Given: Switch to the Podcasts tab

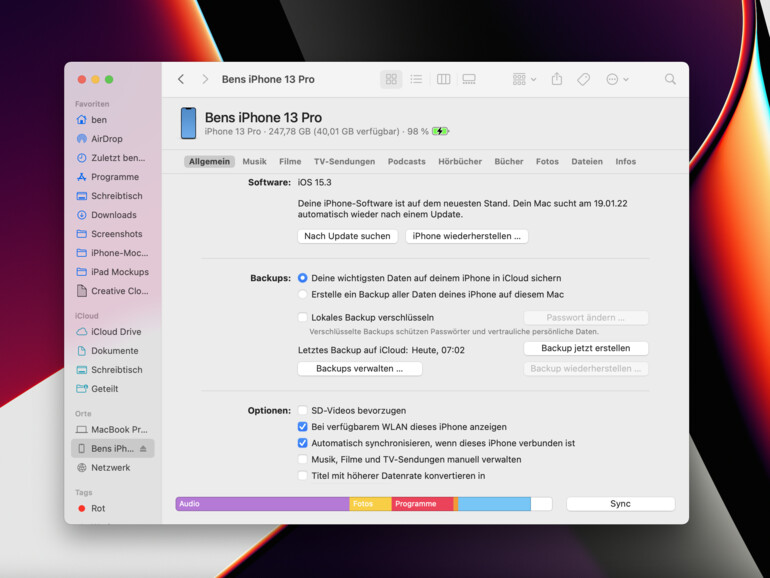Looking at the screenshot, I should point(407,162).
